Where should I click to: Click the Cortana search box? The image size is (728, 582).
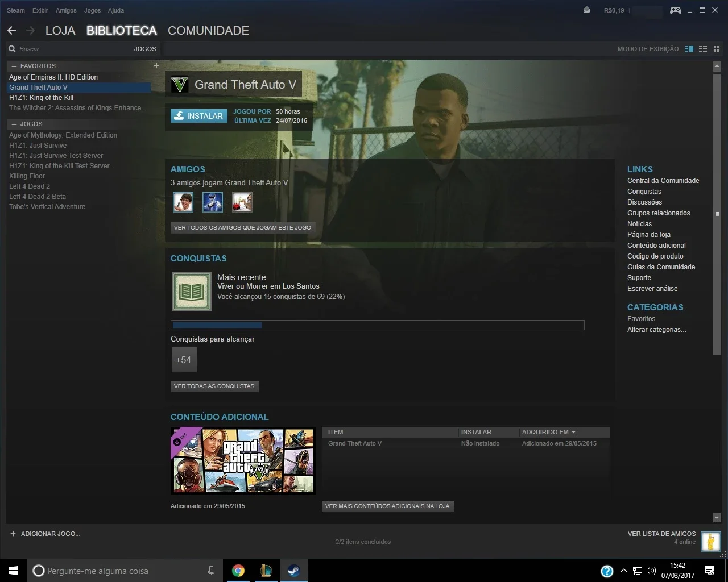[125, 571]
